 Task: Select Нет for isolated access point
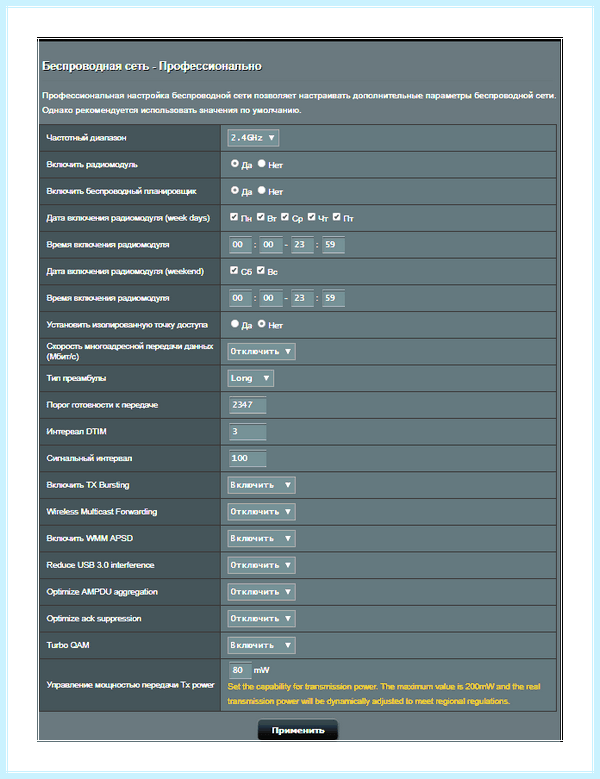261,324
